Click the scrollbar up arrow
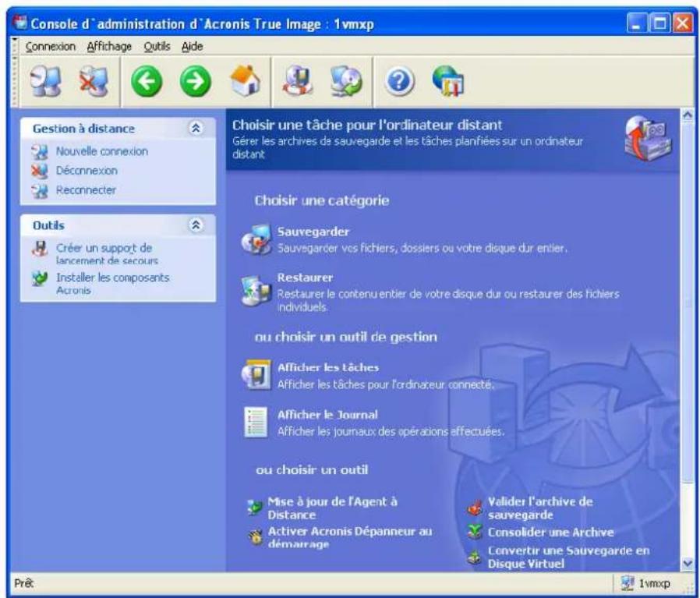Image resolution: width=700 pixels, height=598 pixels. [688, 115]
